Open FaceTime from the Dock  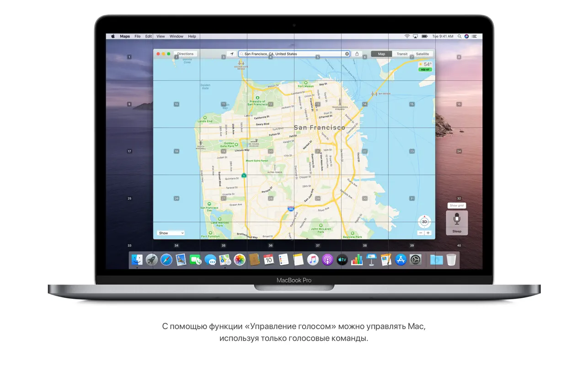(x=196, y=260)
